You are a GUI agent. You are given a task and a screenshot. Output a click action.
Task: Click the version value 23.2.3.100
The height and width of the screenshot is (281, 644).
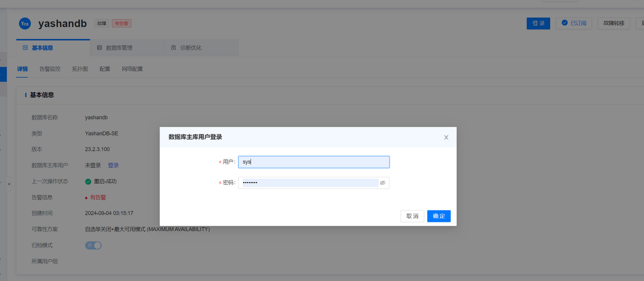(98, 149)
